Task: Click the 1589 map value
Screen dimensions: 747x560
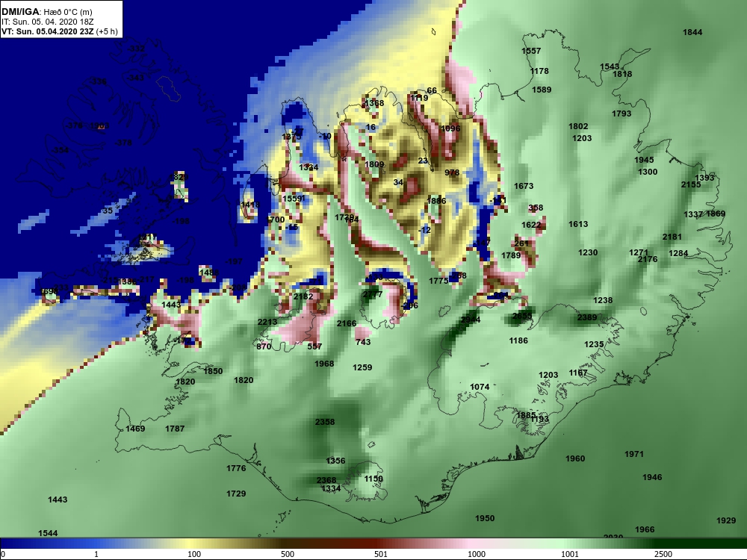Action: click(x=542, y=90)
